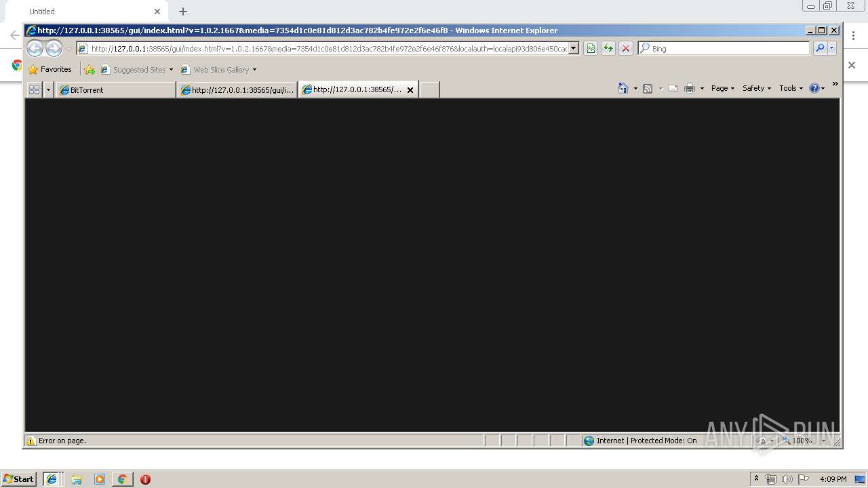Open the Help question mark menu
Screen dimensions: 868x488
click(816, 88)
